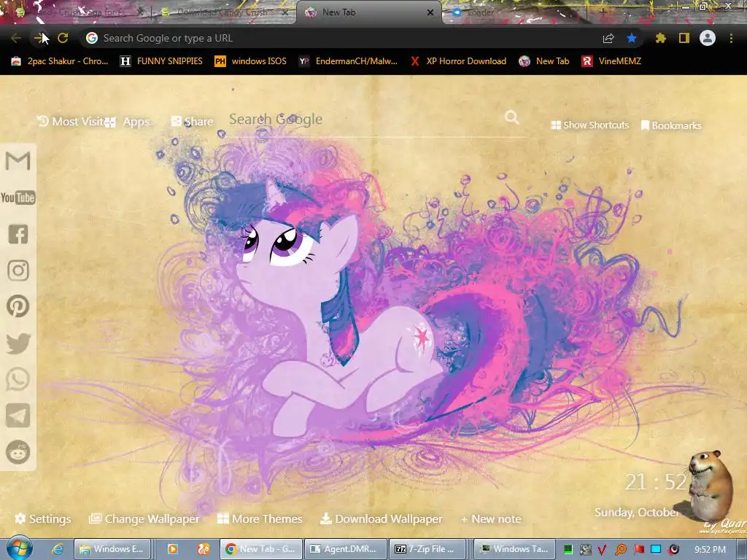747x560 pixels.
Task: Open a new tab with the plus button
Action: point(603,12)
